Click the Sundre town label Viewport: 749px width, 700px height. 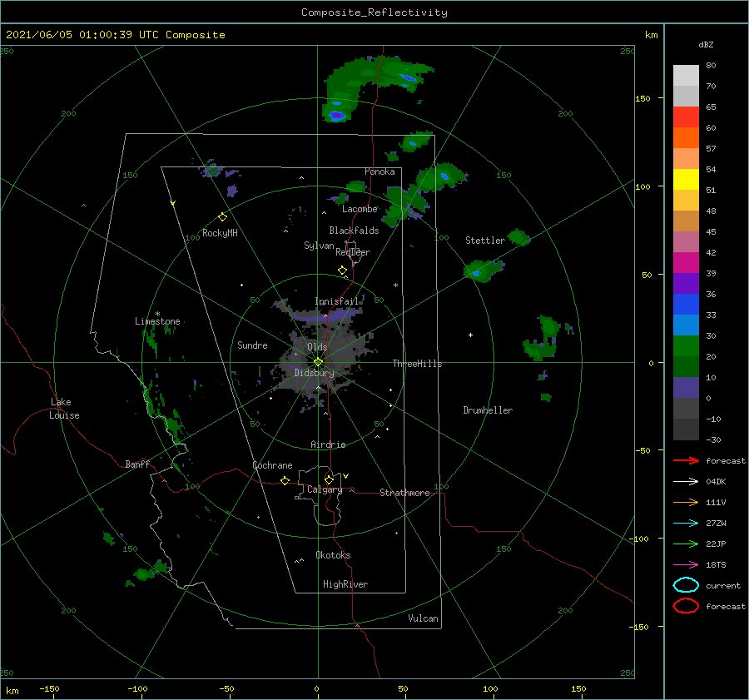(252, 345)
